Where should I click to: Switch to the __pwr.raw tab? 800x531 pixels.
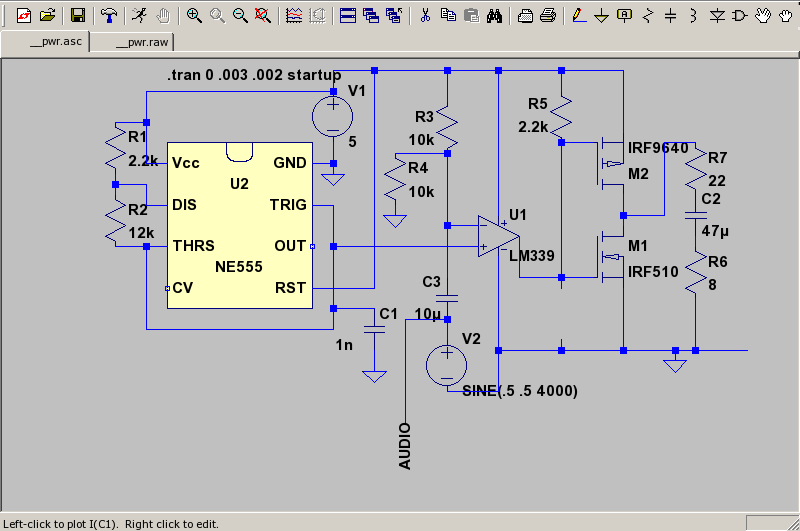point(133,42)
